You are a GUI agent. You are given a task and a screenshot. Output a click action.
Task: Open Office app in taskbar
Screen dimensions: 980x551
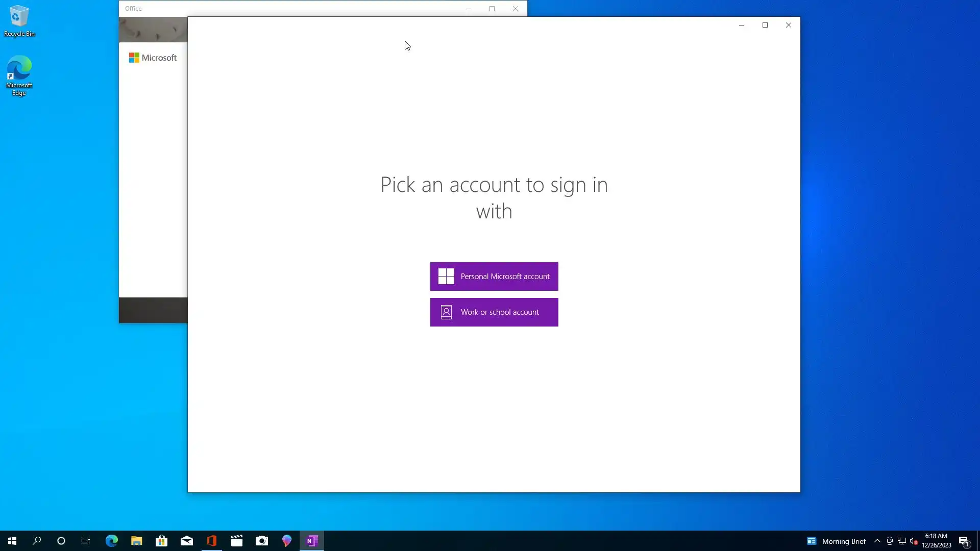(212, 541)
